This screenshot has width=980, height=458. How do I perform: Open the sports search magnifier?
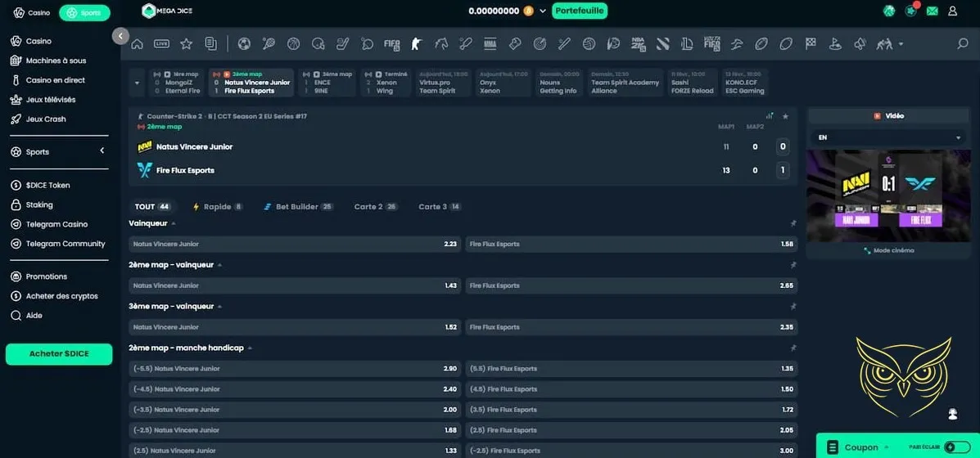963,43
